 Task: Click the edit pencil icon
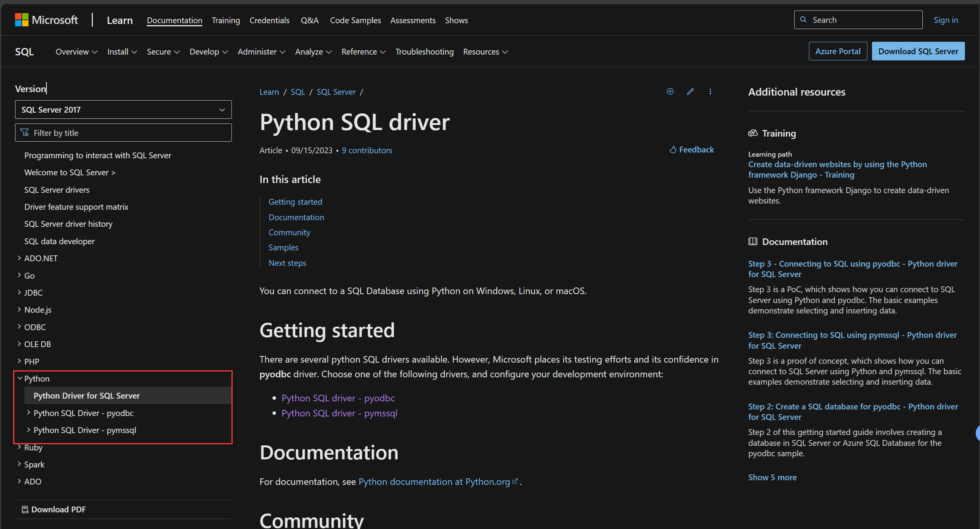(690, 91)
